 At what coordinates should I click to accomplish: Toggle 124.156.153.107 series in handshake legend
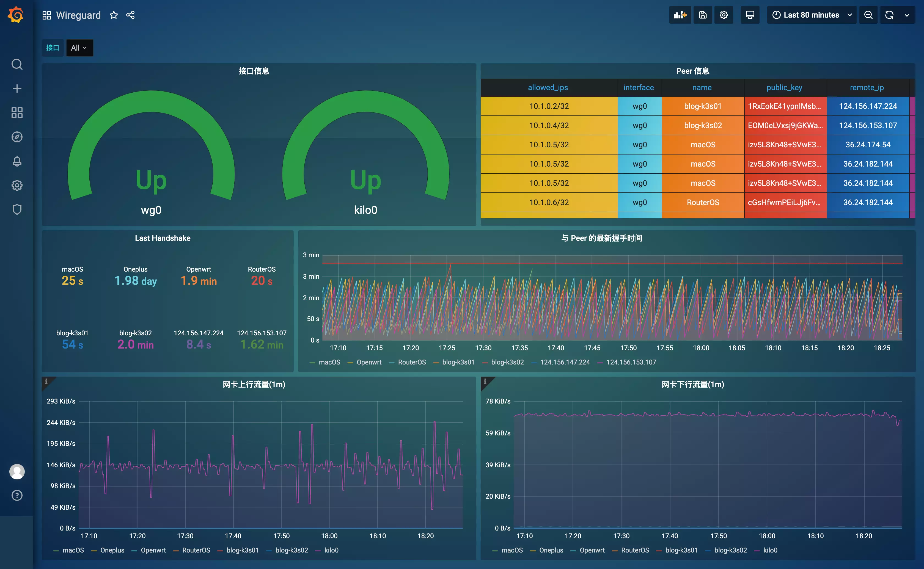tap(631, 362)
